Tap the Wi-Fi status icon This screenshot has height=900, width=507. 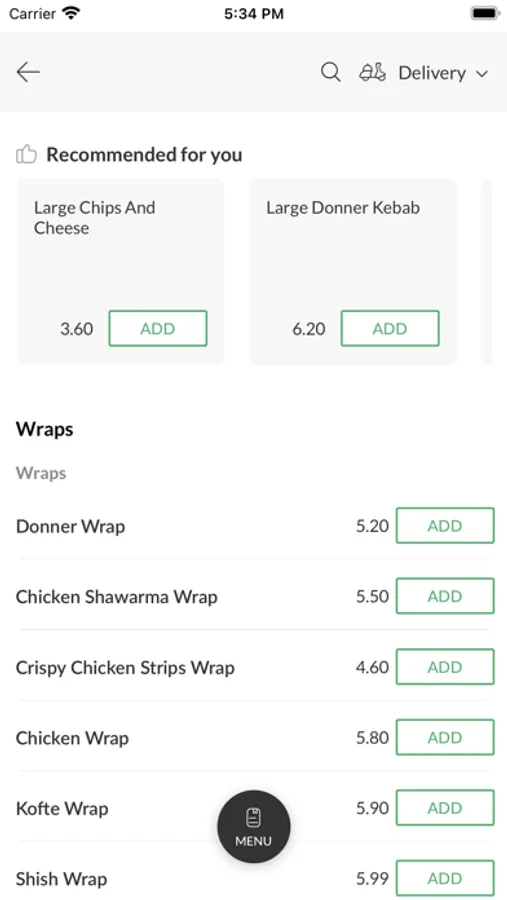[71, 13]
